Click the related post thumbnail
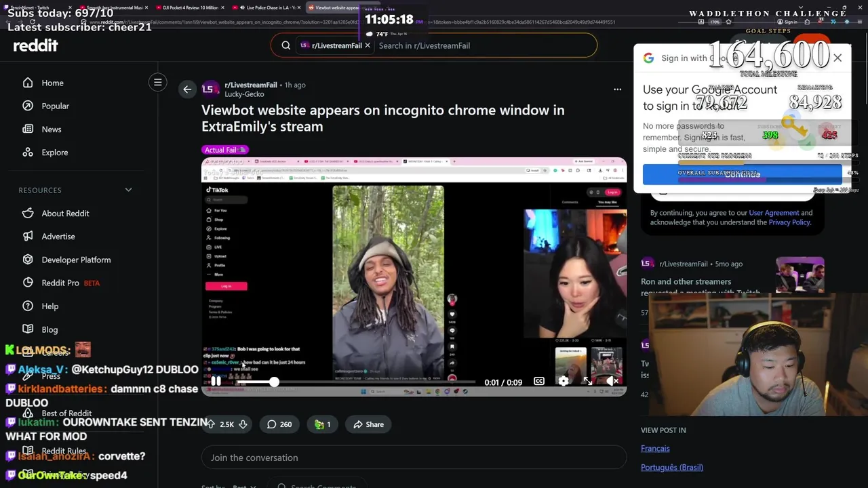The image size is (868, 488). [x=800, y=274]
